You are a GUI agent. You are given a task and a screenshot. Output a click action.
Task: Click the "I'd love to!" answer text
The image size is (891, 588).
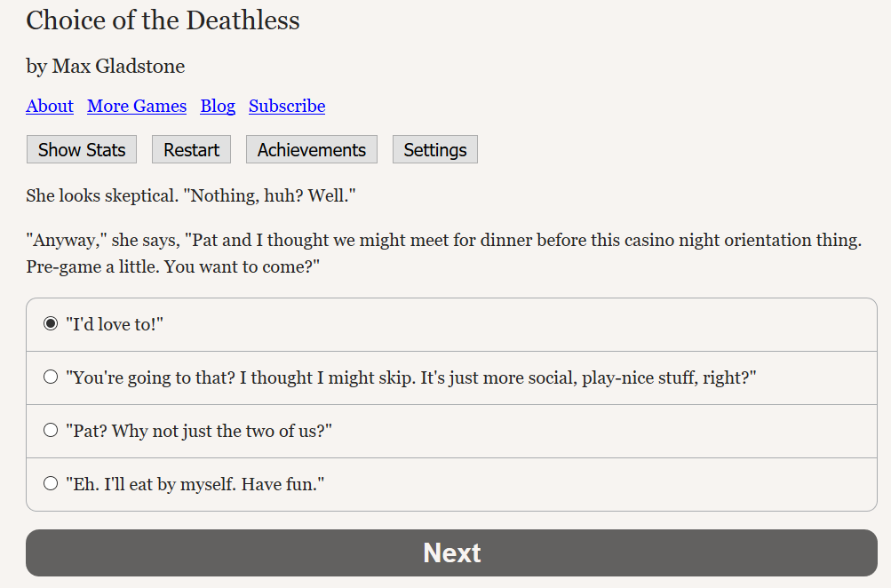115,324
